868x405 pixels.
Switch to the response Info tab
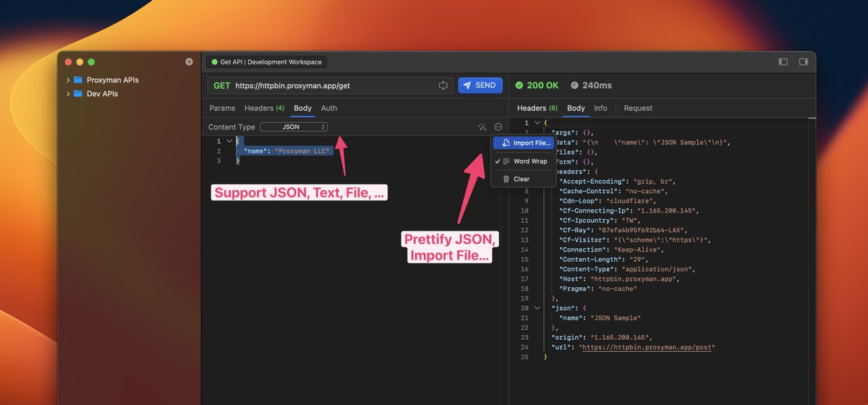tap(600, 108)
